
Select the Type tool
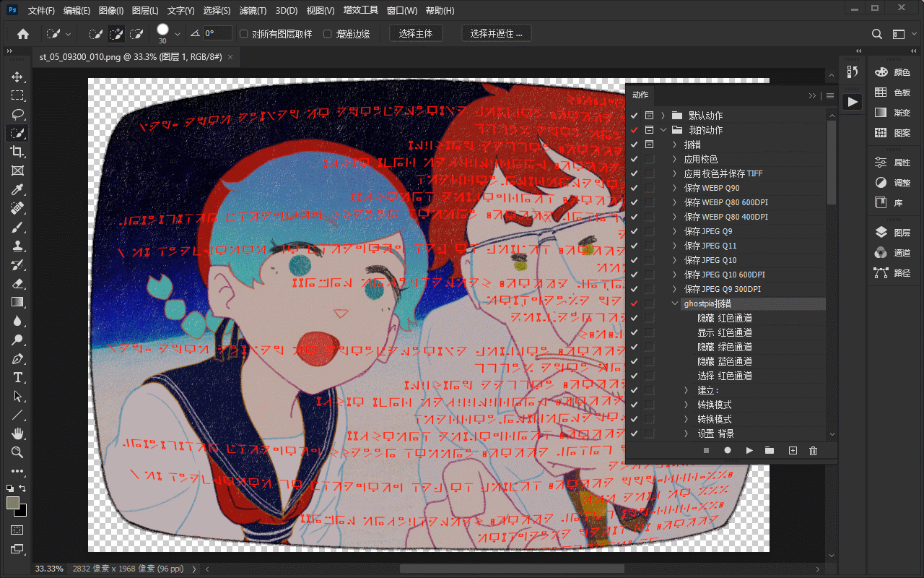pos(17,378)
